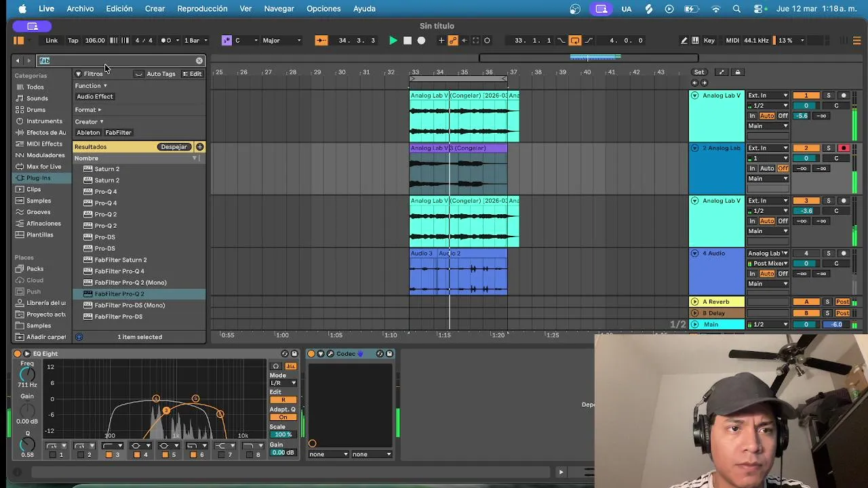Image resolution: width=868 pixels, height=488 pixels.
Task: Click the Link button
Action: (52, 41)
